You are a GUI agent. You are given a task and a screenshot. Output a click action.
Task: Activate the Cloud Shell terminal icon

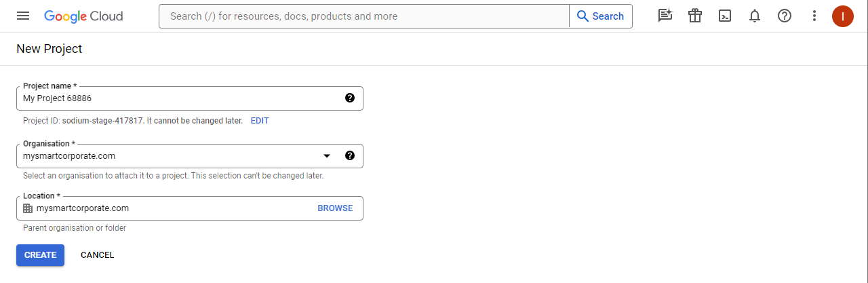(725, 16)
